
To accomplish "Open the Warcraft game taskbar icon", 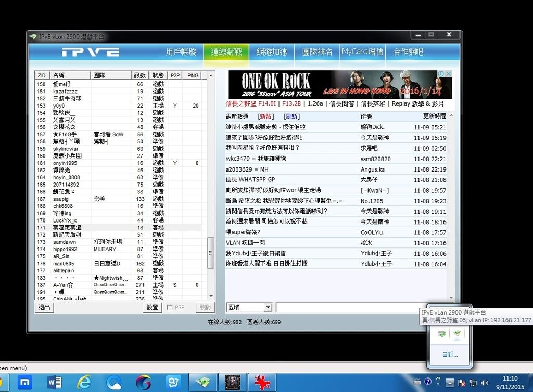I will [x=232, y=383].
